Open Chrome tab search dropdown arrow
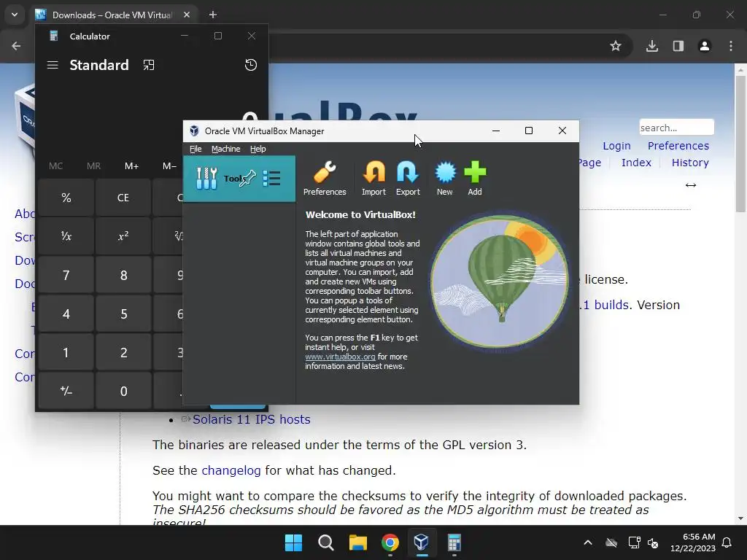This screenshot has height=560, width=747. pos(15,15)
